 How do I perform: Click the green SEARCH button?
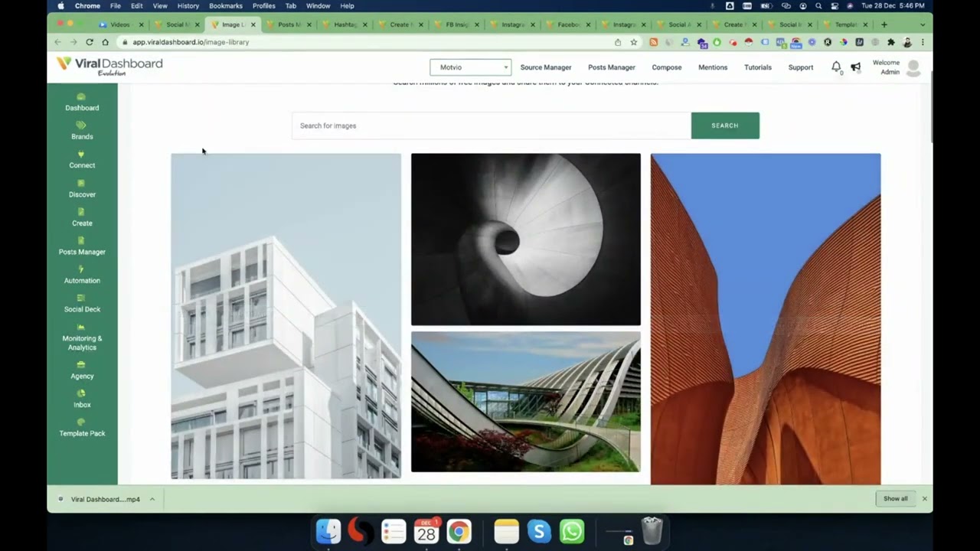pyautogui.click(x=725, y=126)
